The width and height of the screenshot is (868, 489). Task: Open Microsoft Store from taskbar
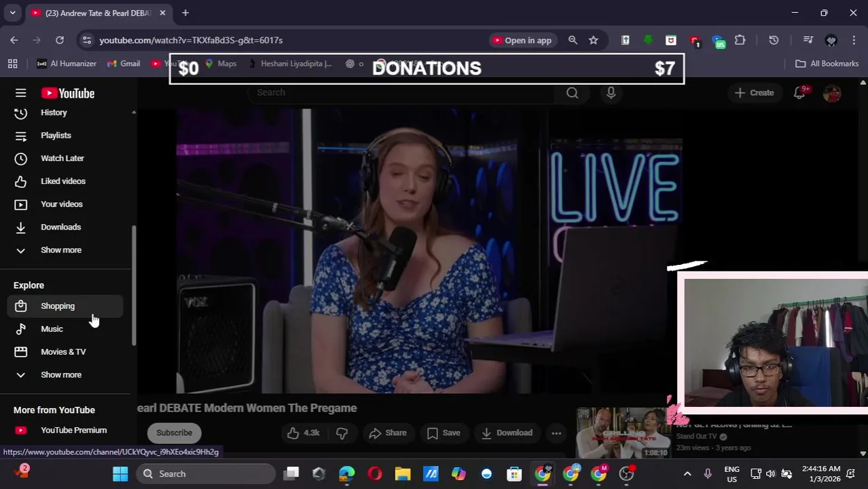click(x=514, y=474)
